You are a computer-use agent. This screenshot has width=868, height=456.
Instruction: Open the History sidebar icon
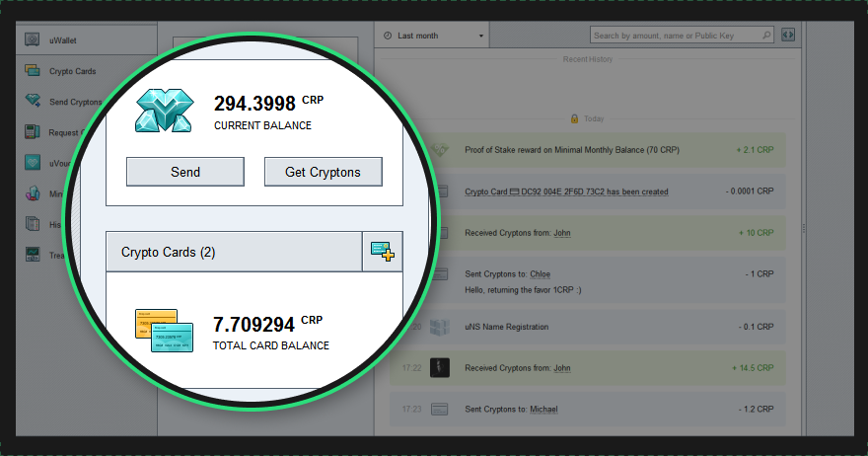click(33, 224)
